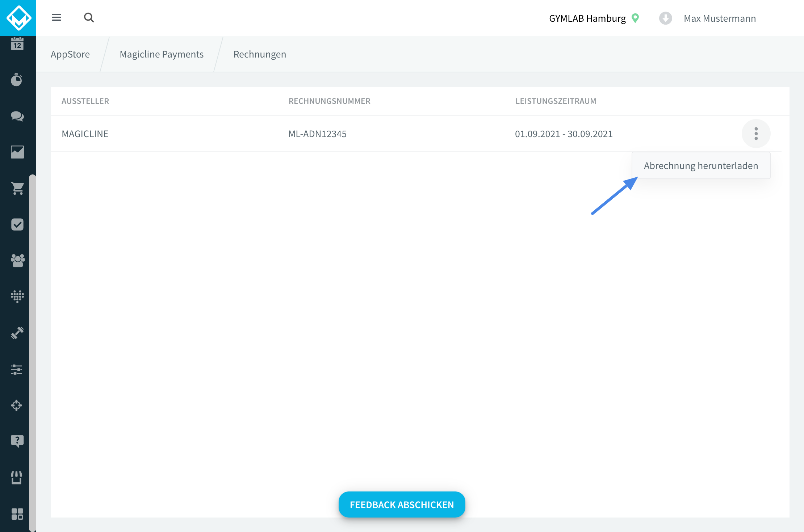The image size is (804, 532).
Task: Open the three-dot menu for MAGICLINE row
Action: 756,134
